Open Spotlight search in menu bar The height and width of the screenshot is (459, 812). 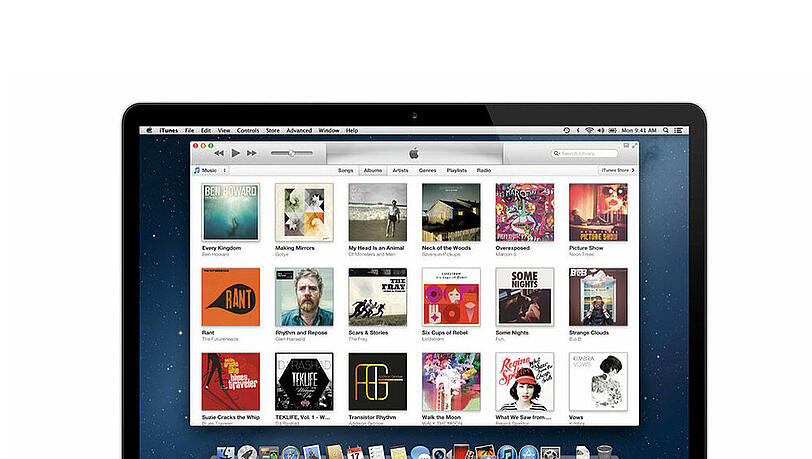(x=666, y=131)
